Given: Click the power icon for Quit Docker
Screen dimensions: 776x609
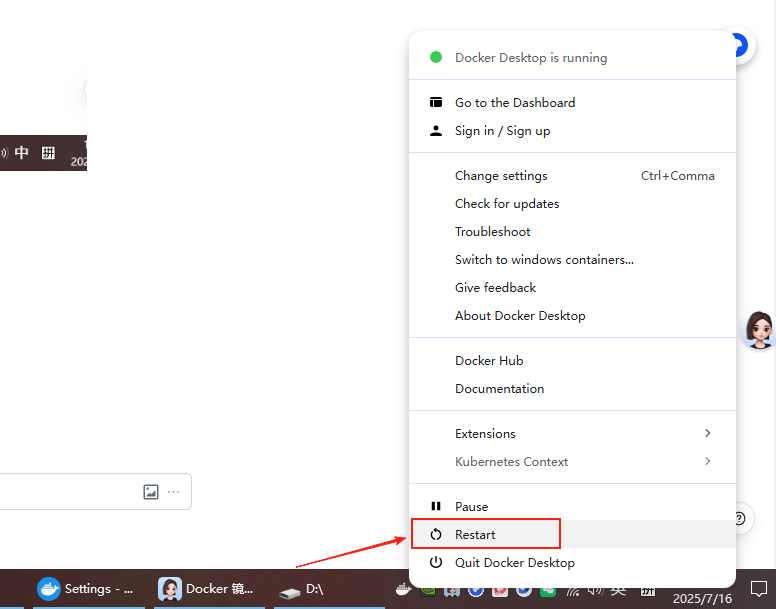Looking at the screenshot, I should [436, 562].
